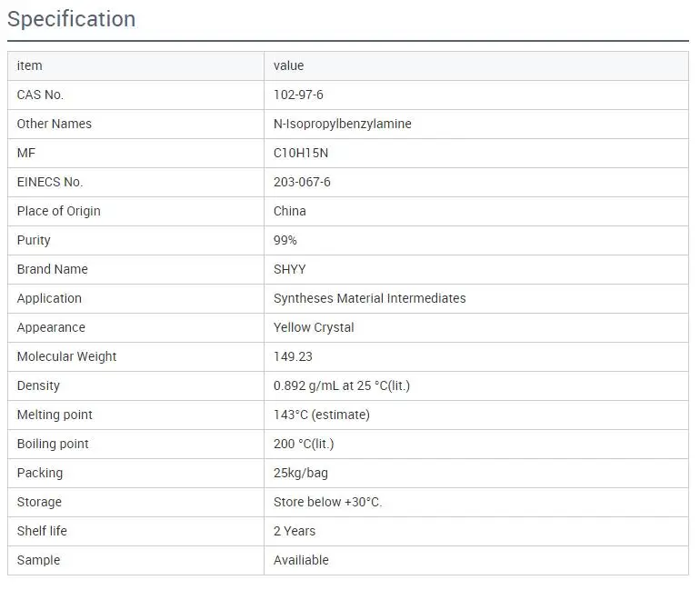Select the Store below +30°C text
Screen dimensions: 700x590
click(x=327, y=502)
